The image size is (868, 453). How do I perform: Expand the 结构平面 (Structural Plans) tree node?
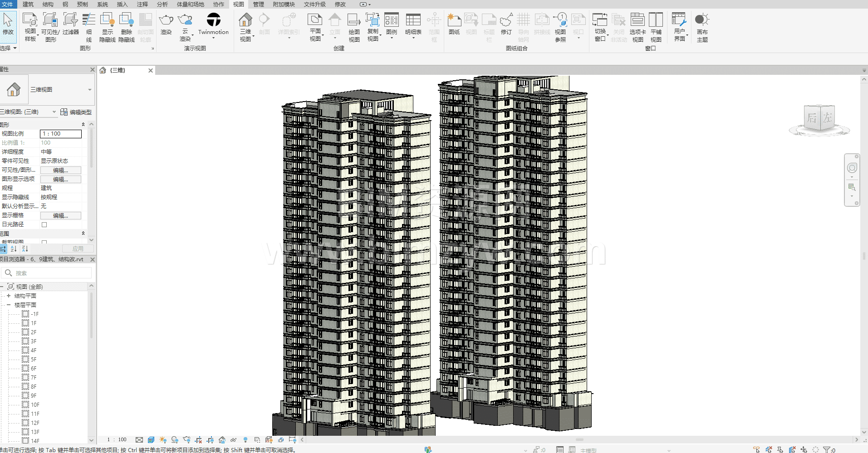click(8, 296)
